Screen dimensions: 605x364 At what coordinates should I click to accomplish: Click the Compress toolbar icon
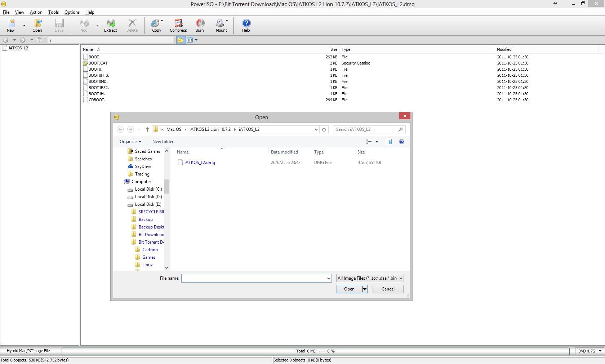178,25
